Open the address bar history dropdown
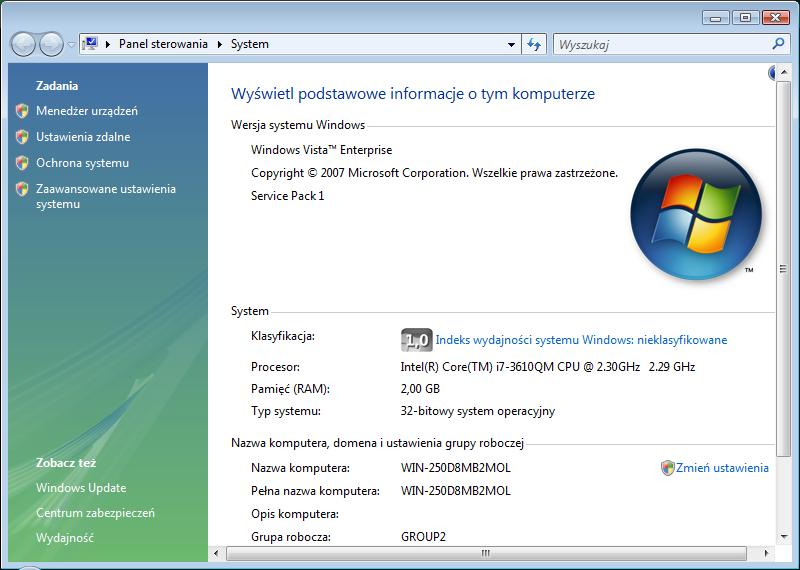This screenshot has width=800, height=570. 511,44
